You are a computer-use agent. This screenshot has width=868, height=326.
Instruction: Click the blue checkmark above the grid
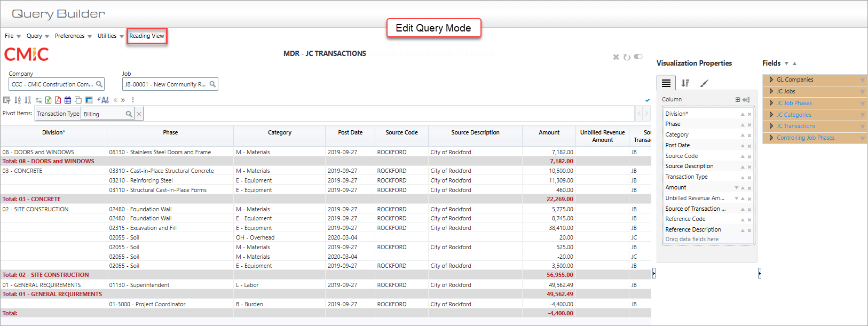(648, 100)
